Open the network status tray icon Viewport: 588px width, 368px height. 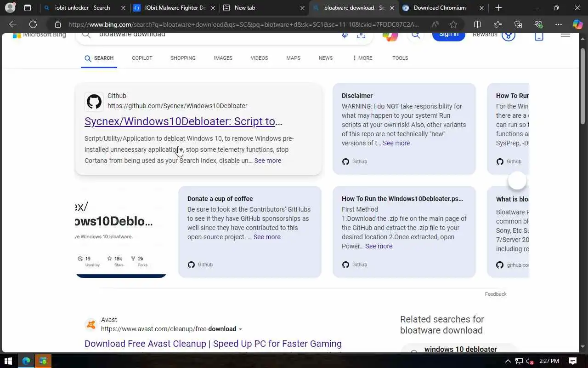519,361
